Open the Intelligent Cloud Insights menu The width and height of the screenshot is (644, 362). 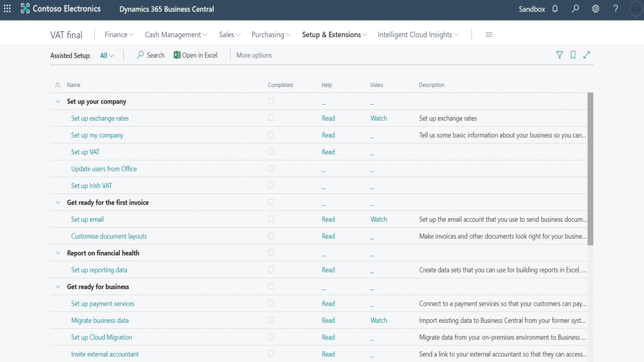(418, 35)
